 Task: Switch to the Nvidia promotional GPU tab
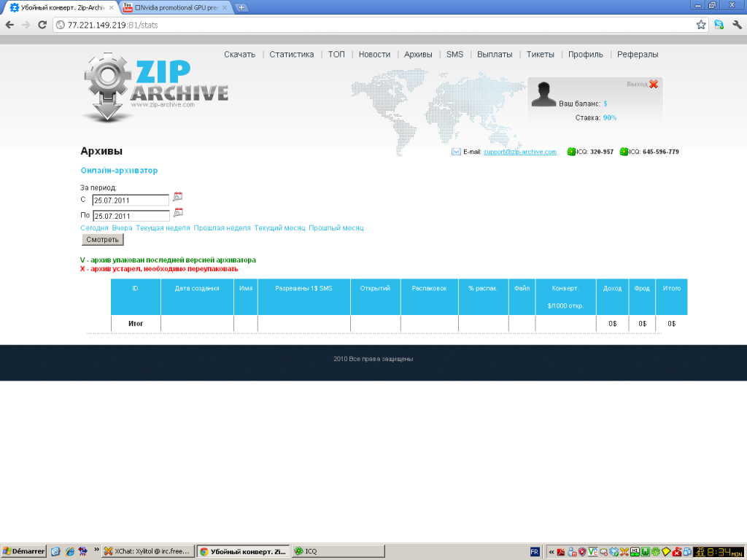[x=177, y=7]
